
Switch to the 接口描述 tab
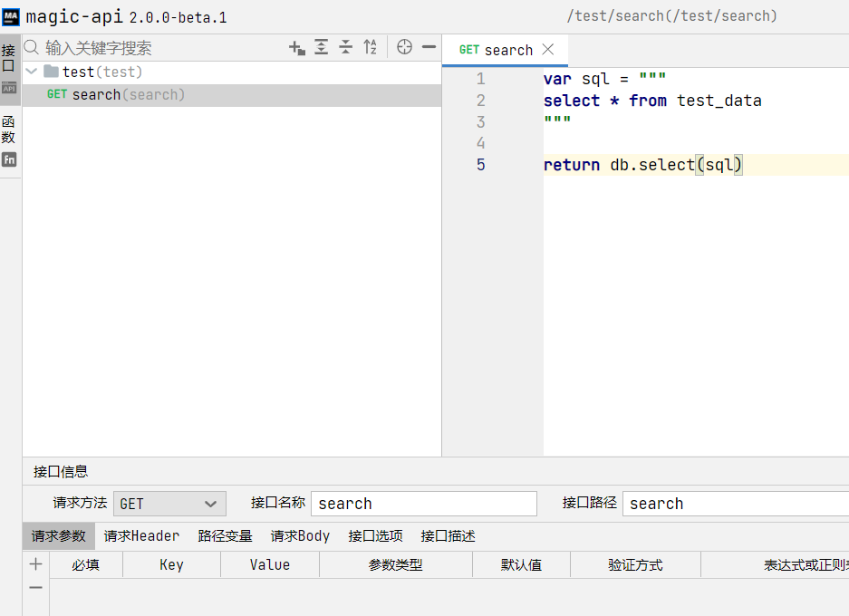(448, 535)
